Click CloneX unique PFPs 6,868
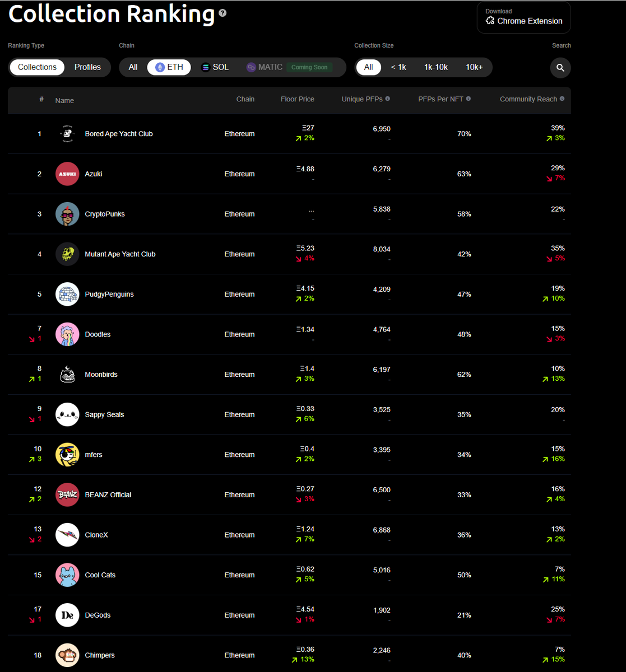 coord(382,530)
